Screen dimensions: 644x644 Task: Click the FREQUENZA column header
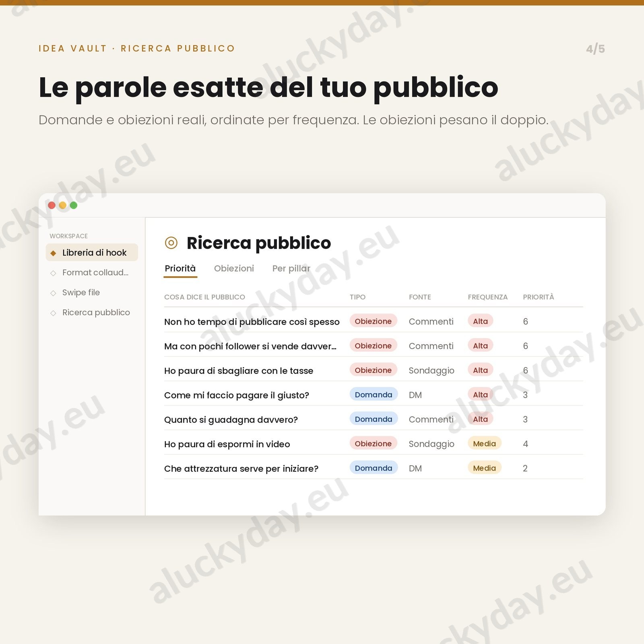point(488,297)
